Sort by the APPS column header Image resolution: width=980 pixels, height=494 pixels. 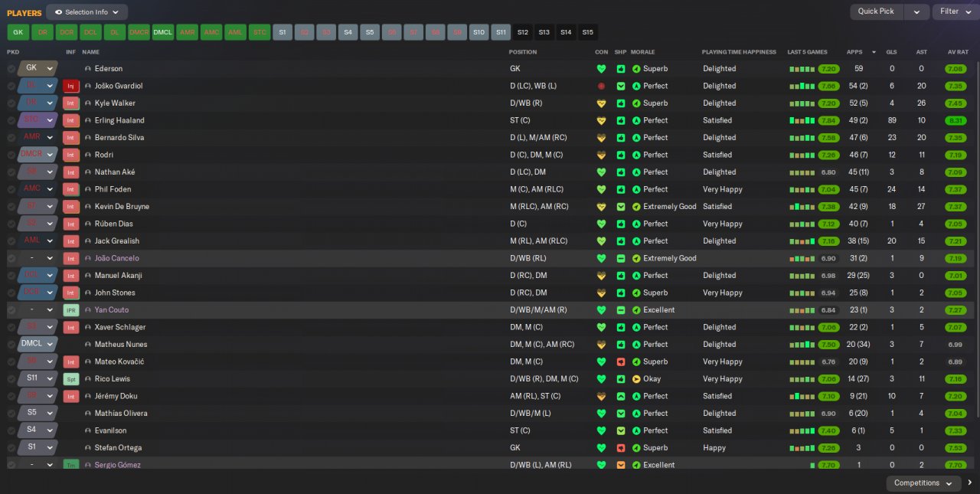coord(854,52)
